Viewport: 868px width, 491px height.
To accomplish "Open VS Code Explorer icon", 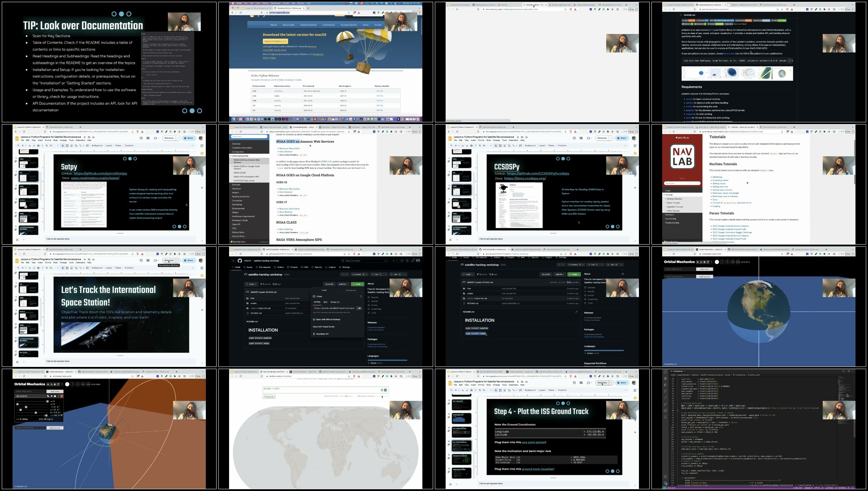I will click(665, 372).
